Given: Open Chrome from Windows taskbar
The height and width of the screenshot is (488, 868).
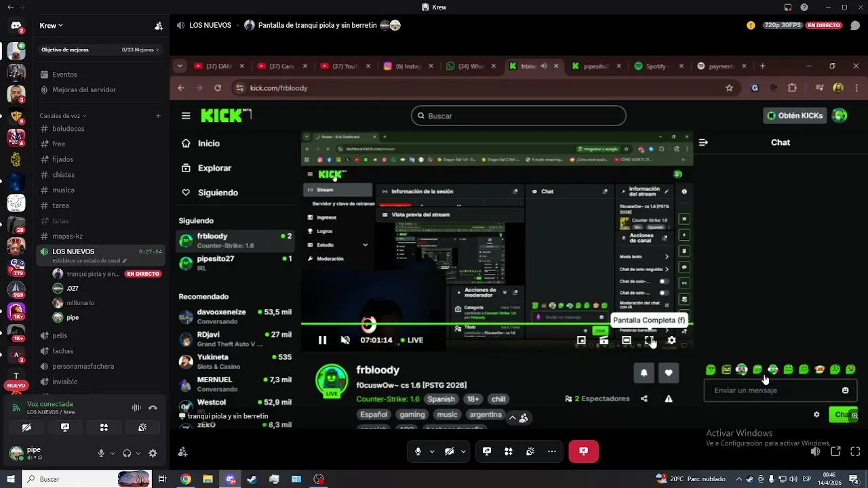Looking at the screenshot, I should click(186, 479).
